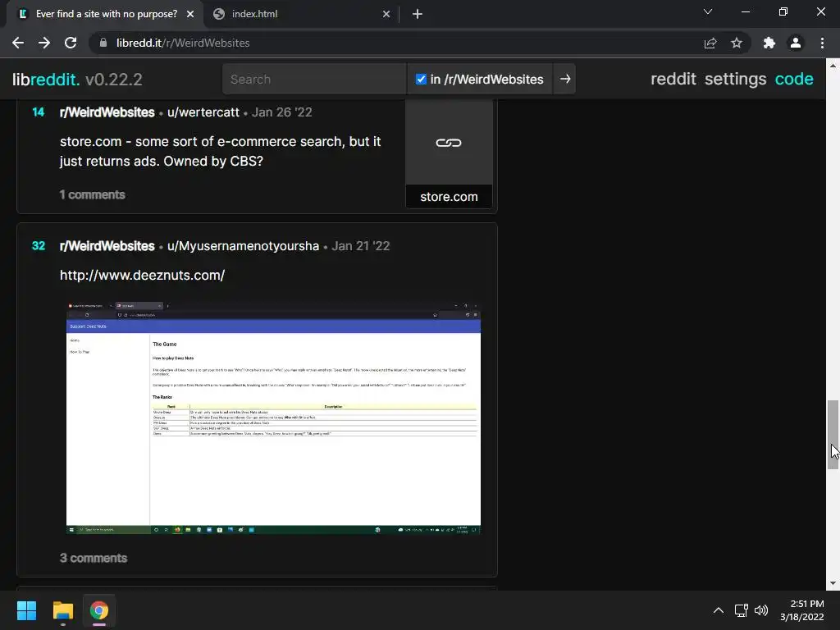Click the score 32 on deeznuts post

(x=39, y=246)
